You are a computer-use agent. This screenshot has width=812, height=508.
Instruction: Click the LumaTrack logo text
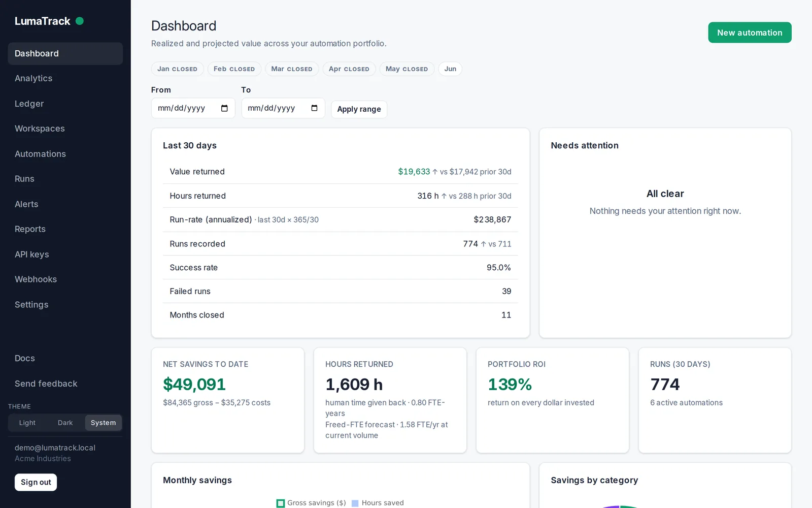pos(43,21)
